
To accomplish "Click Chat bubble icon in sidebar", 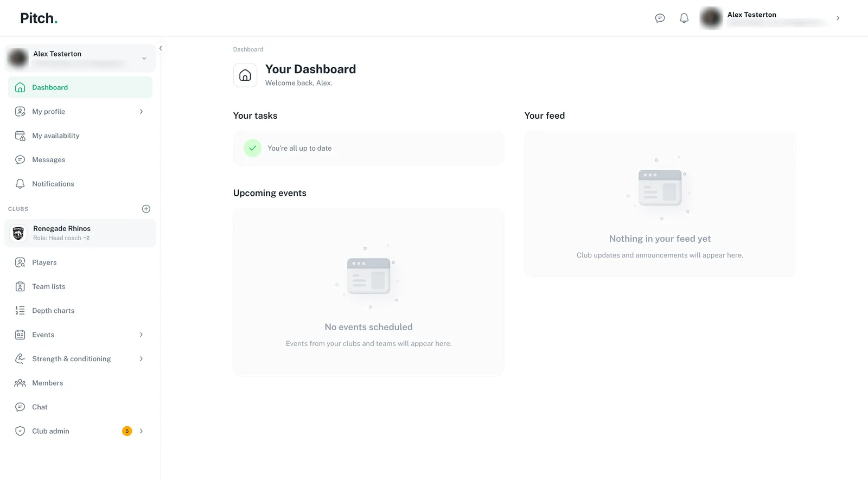I will tap(20, 407).
